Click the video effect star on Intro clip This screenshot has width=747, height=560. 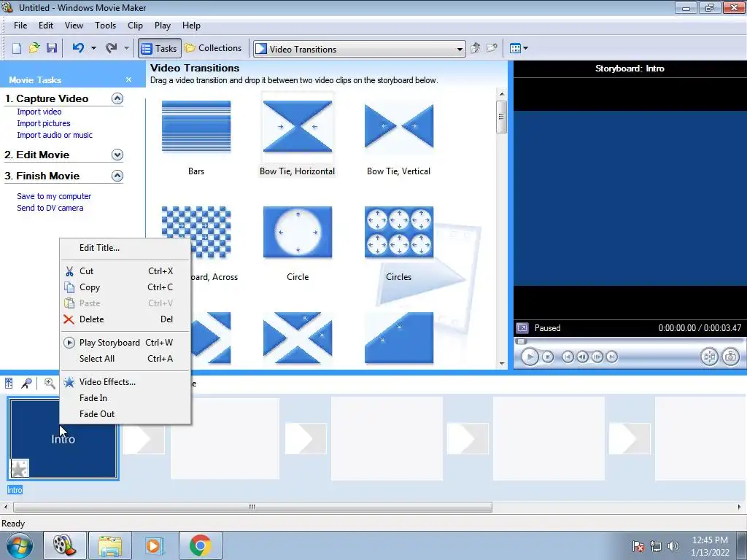pos(20,469)
